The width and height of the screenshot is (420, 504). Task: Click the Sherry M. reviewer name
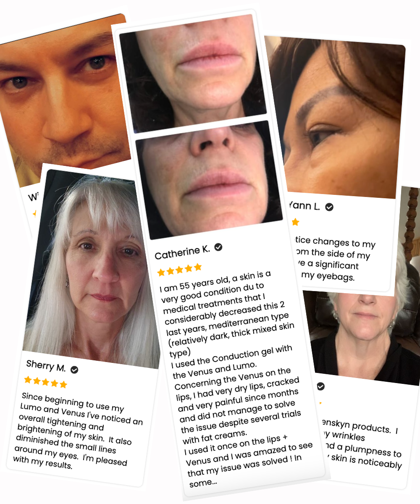(x=46, y=366)
